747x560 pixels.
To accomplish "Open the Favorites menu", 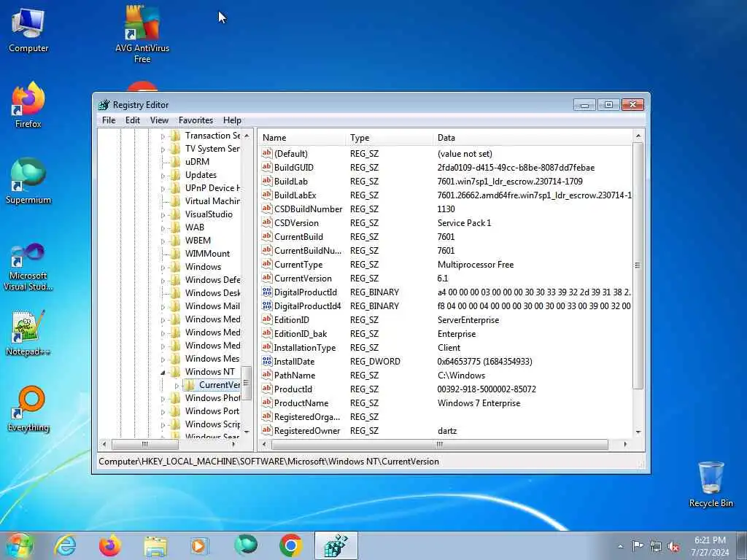I will [196, 120].
